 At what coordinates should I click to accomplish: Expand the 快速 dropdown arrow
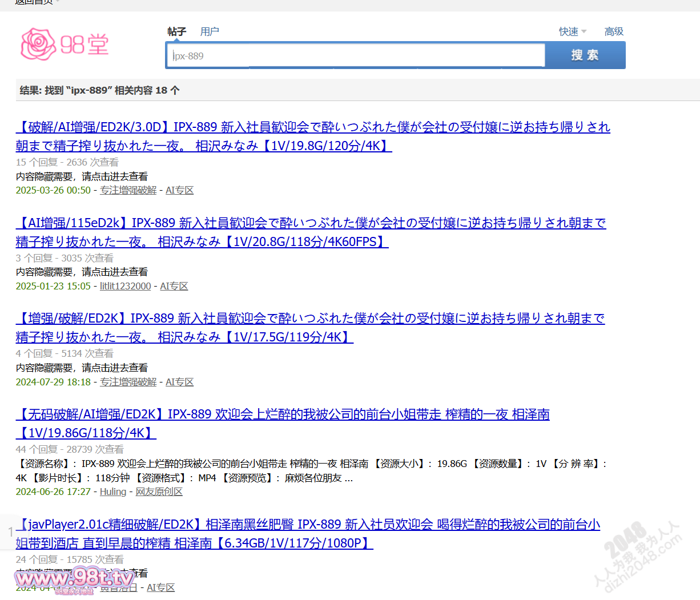pyautogui.click(x=584, y=32)
